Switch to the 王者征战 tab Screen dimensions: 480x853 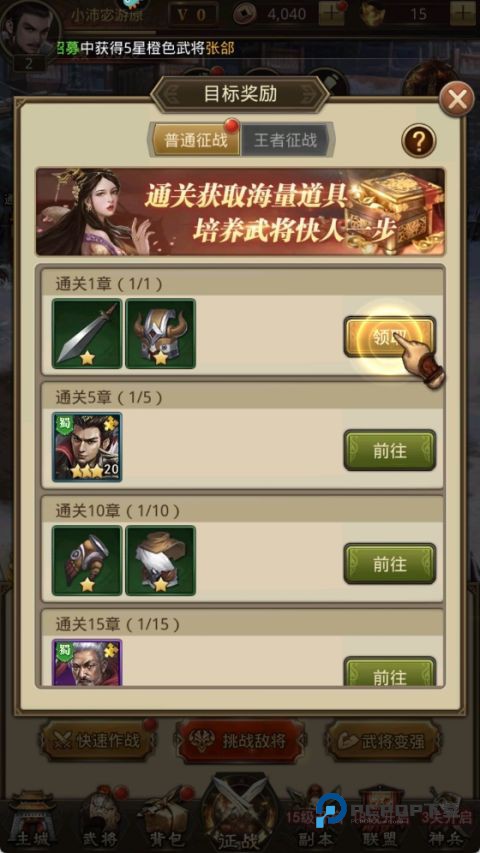(286, 140)
